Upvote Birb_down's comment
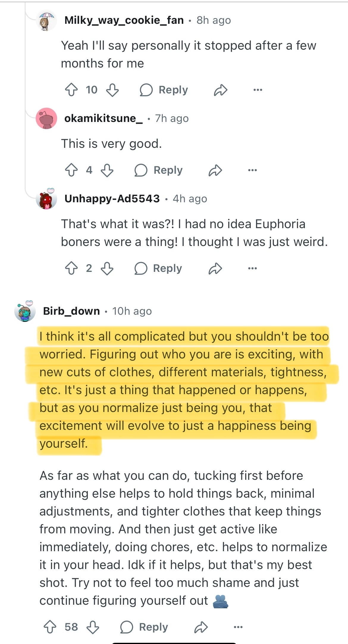 [x=50, y=627]
